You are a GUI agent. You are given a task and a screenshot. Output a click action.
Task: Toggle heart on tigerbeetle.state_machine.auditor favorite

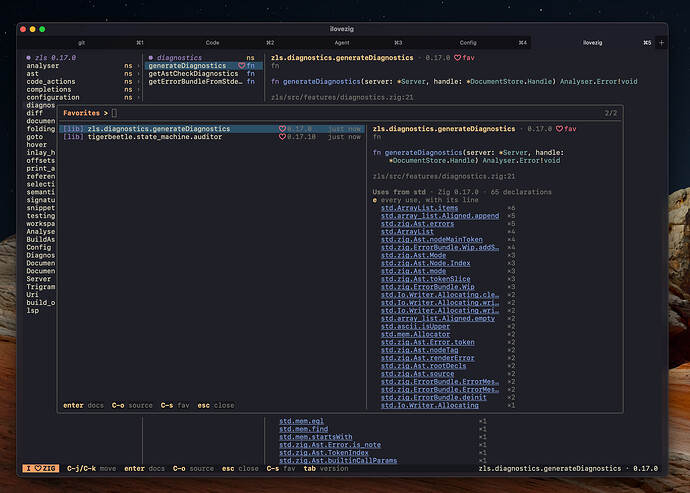pyautogui.click(x=283, y=137)
